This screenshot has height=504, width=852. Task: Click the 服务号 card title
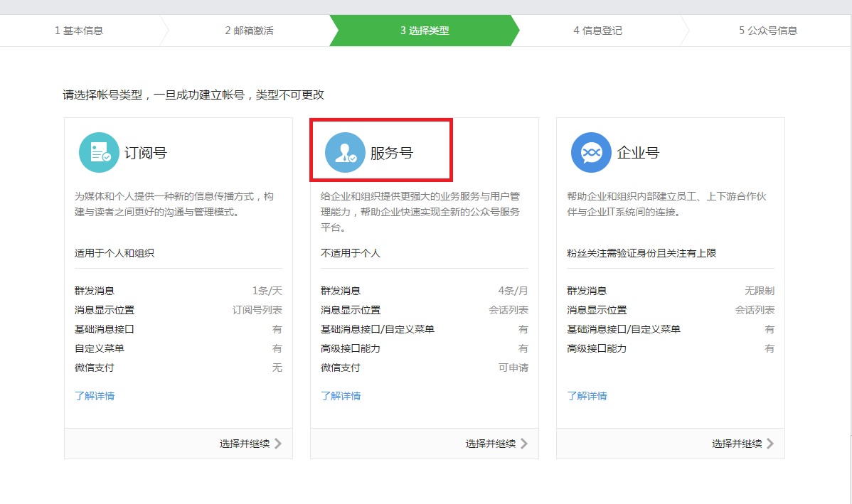point(392,153)
